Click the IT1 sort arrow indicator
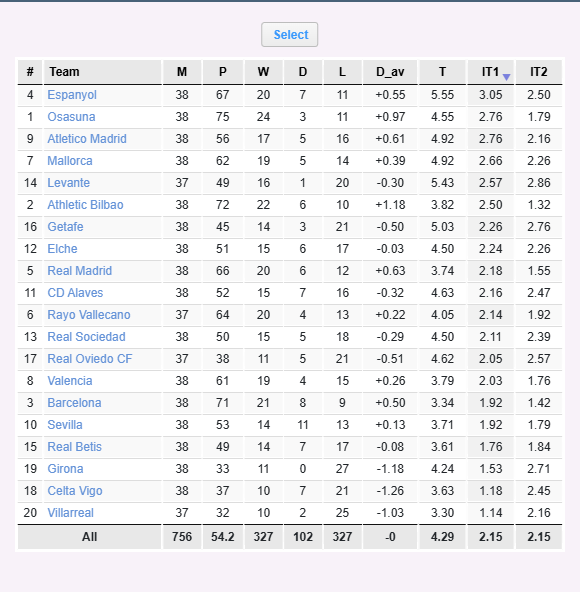This screenshot has height=592, width=580. (x=507, y=77)
